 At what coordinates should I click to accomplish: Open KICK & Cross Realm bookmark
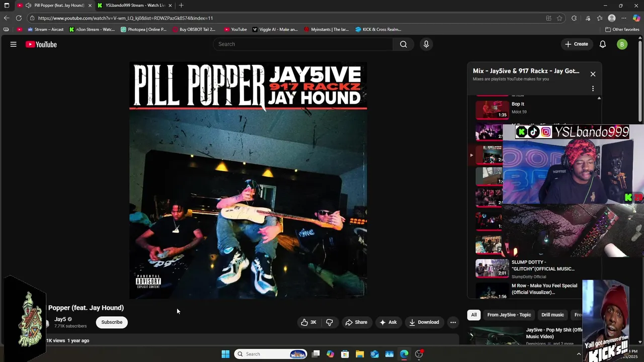click(378, 29)
